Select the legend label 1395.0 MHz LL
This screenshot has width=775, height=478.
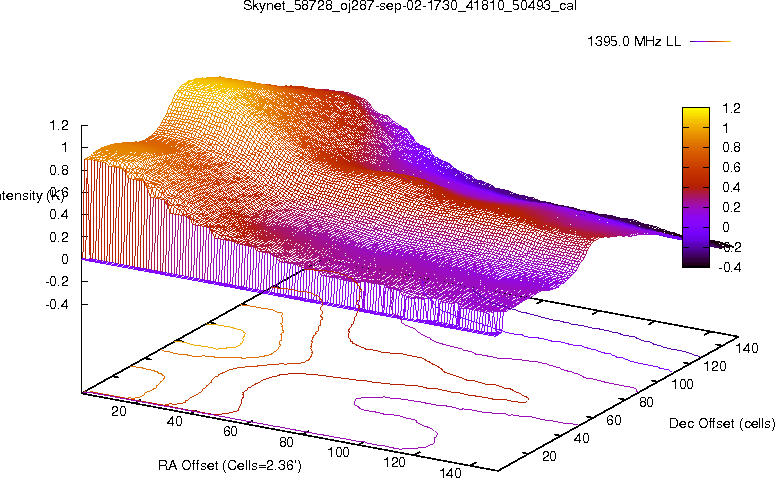pyautogui.click(x=634, y=42)
